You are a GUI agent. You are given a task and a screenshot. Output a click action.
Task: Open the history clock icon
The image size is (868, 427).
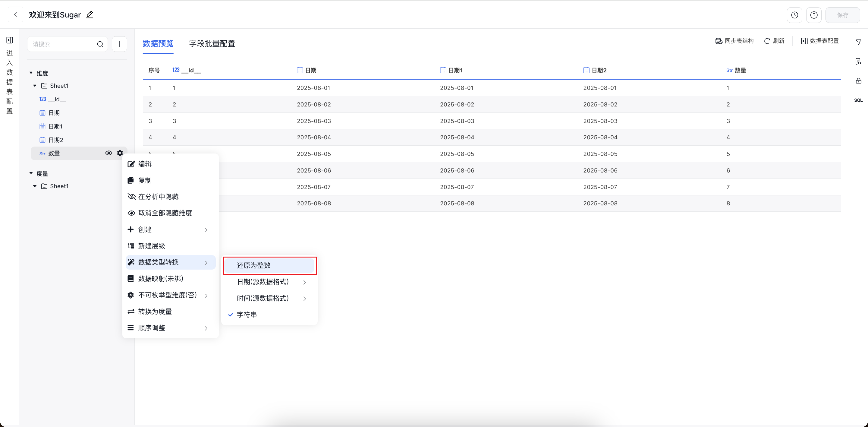coord(794,15)
